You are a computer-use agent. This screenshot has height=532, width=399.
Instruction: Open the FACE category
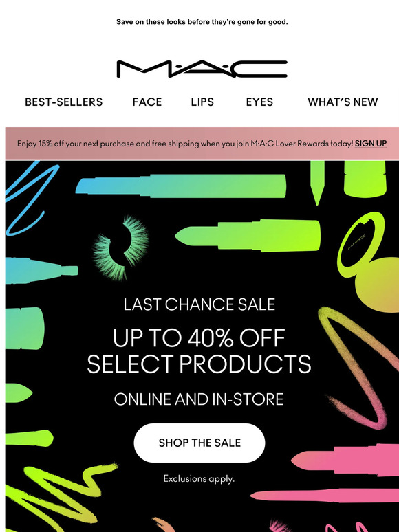click(147, 102)
